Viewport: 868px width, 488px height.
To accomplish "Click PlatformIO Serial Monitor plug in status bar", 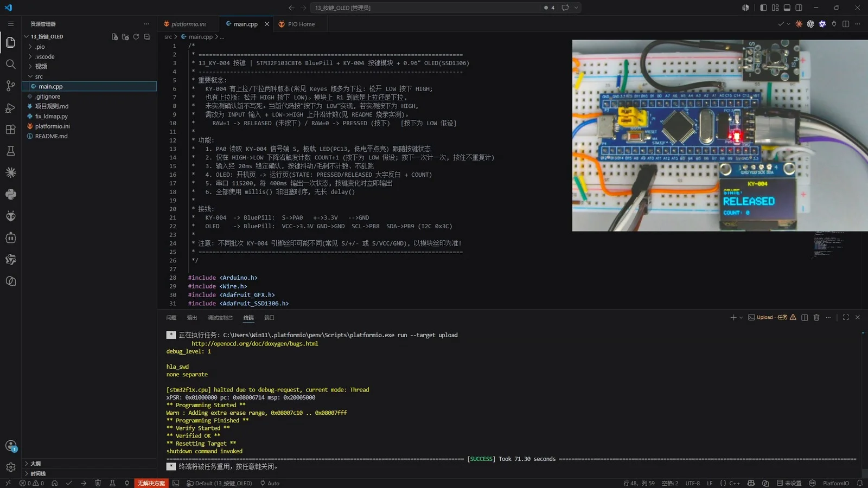I will (127, 483).
